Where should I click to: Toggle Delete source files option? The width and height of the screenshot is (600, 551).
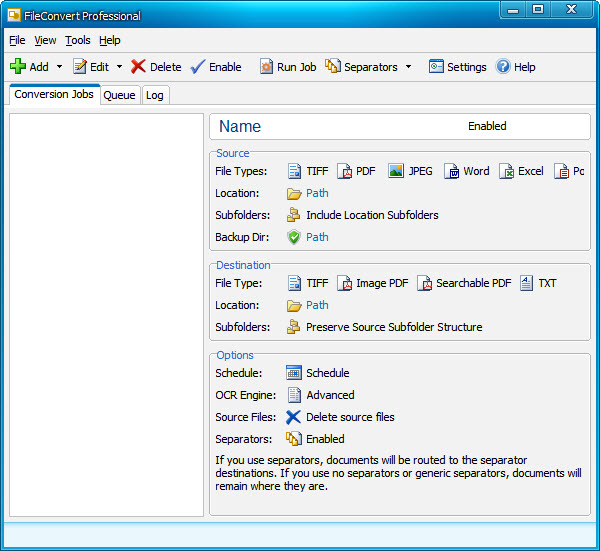294,417
